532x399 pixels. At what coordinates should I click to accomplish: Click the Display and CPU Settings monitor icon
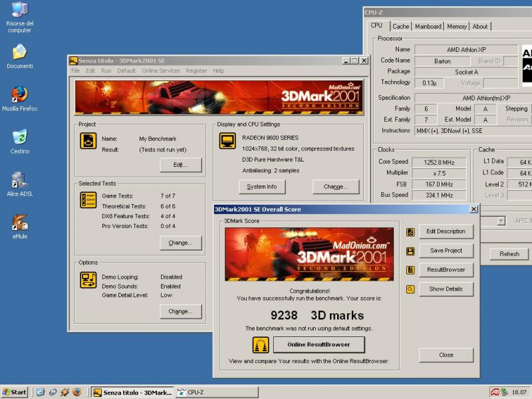tap(227, 140)
